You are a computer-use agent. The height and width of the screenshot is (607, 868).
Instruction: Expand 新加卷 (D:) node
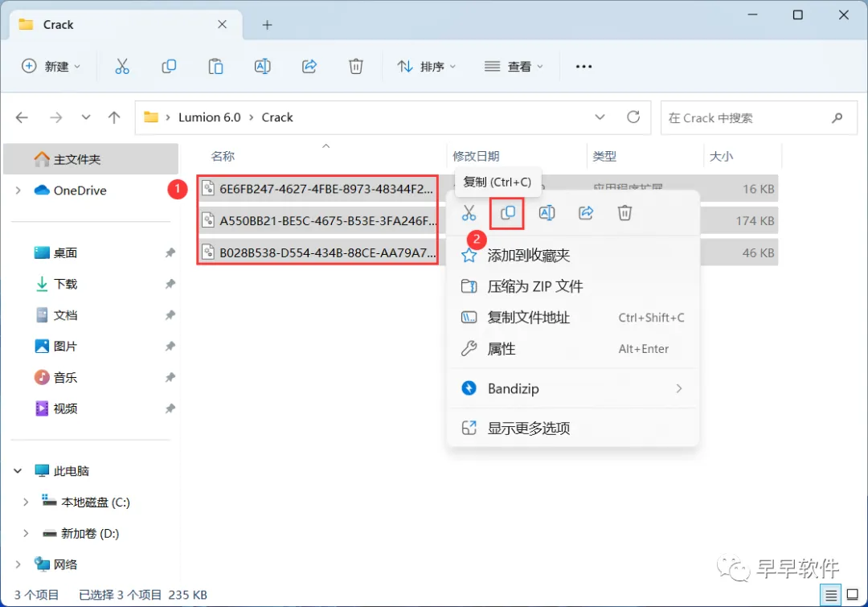[x=26, y=533]
